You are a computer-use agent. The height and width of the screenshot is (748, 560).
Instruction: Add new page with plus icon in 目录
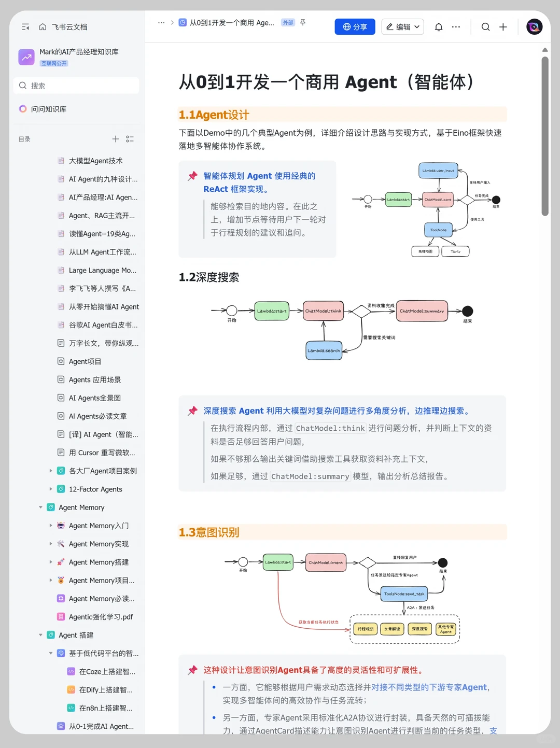pyautogui.click(x=116, y=139)
